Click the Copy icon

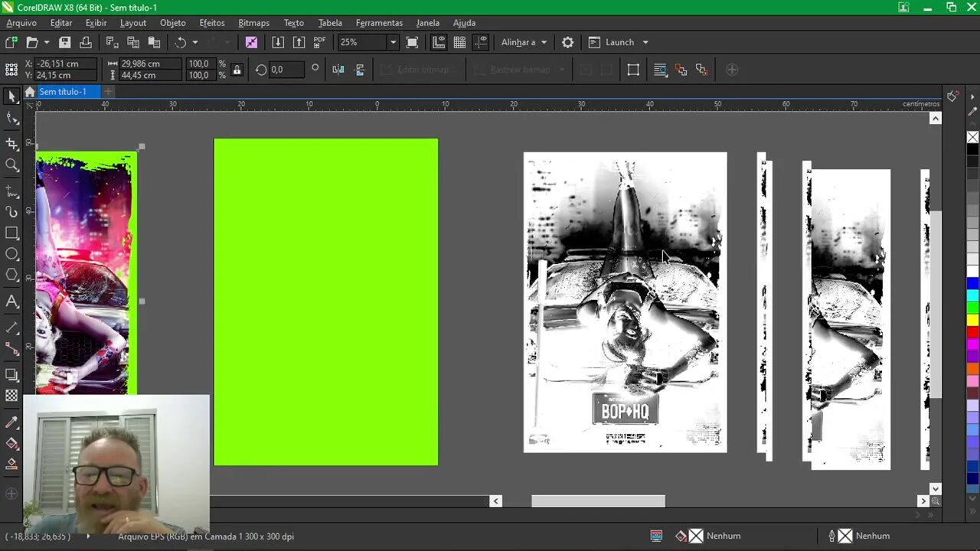pyautogui.click(x=133, y=42)
